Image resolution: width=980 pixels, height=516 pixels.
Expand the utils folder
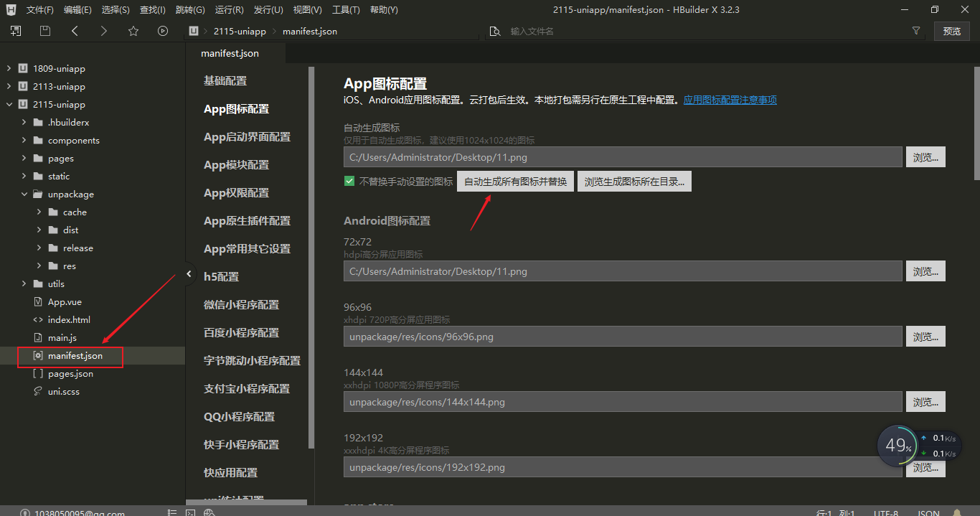click(x=24, y=284)
